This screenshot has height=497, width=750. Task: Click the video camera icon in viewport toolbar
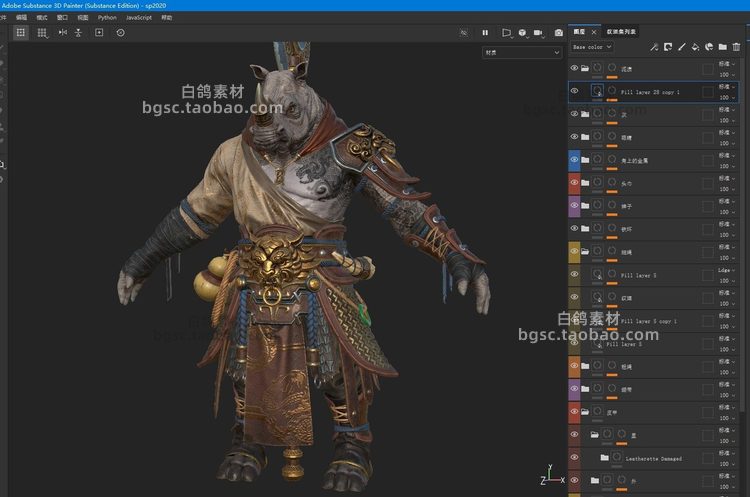539,33
